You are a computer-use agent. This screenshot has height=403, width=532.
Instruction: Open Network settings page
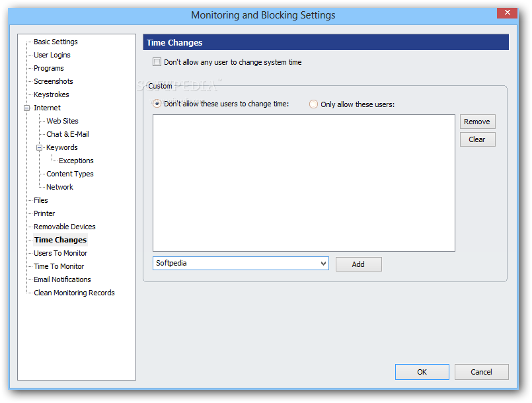[x=59, y=187]
